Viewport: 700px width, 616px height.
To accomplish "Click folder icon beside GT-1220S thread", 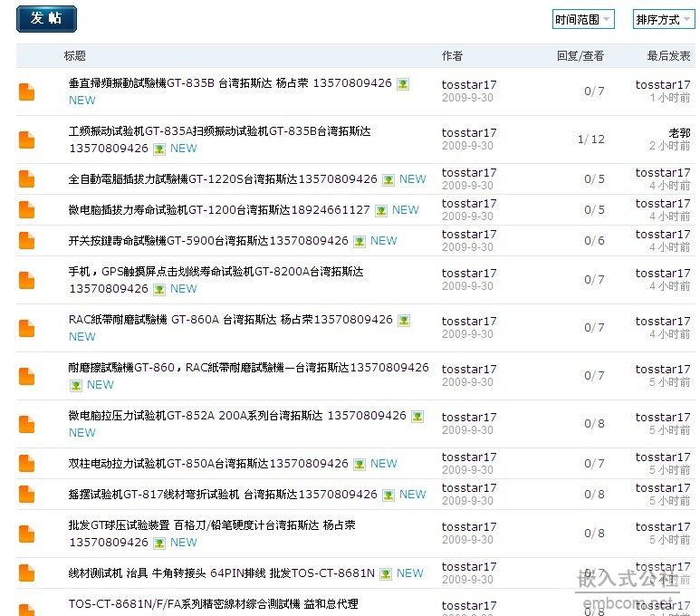I will point(27,179).
